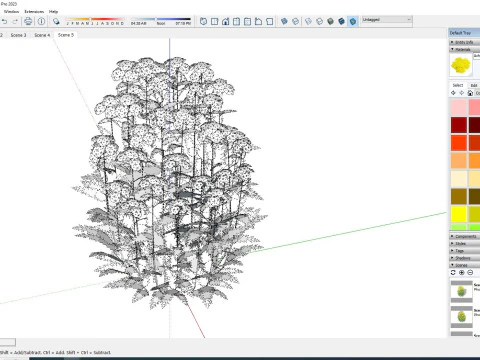Viewport: 480px width, 360px height.
Task: Open the Extensions menu
Action: click(x=34, y=12)
